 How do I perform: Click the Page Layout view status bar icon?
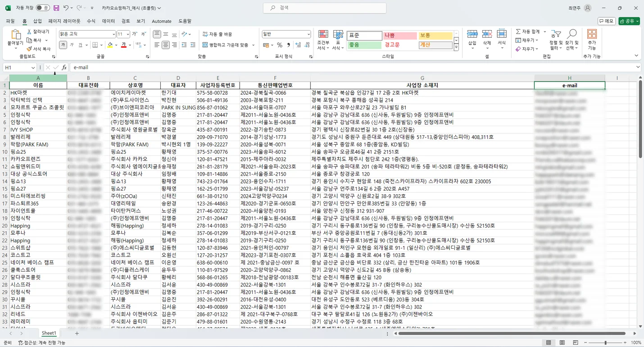562,343
